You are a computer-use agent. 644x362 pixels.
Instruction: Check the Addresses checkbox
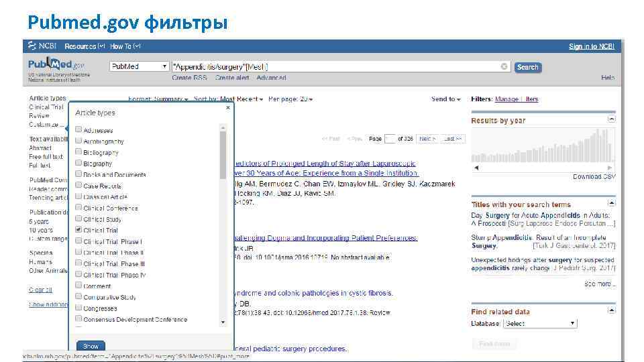click(x=78, y=129)
